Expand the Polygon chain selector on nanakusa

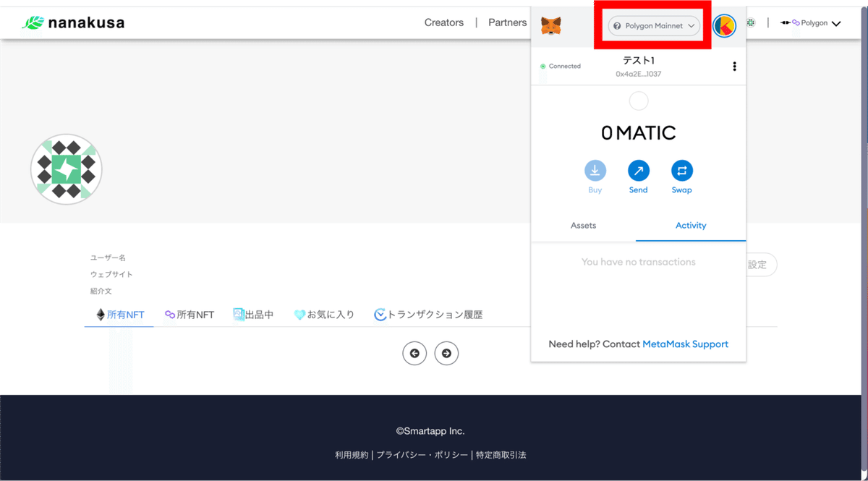(x=810, y=22)
